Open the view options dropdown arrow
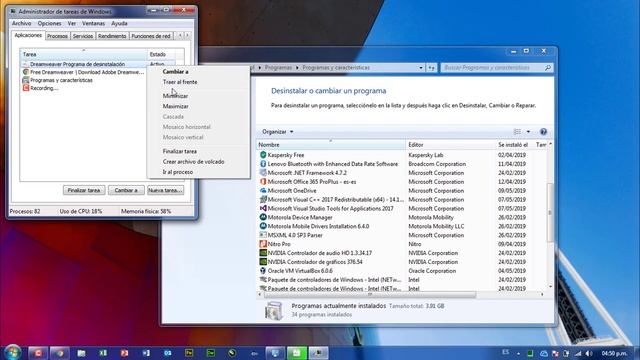Screen dimensions: 640x360 (x=528, y=132)
